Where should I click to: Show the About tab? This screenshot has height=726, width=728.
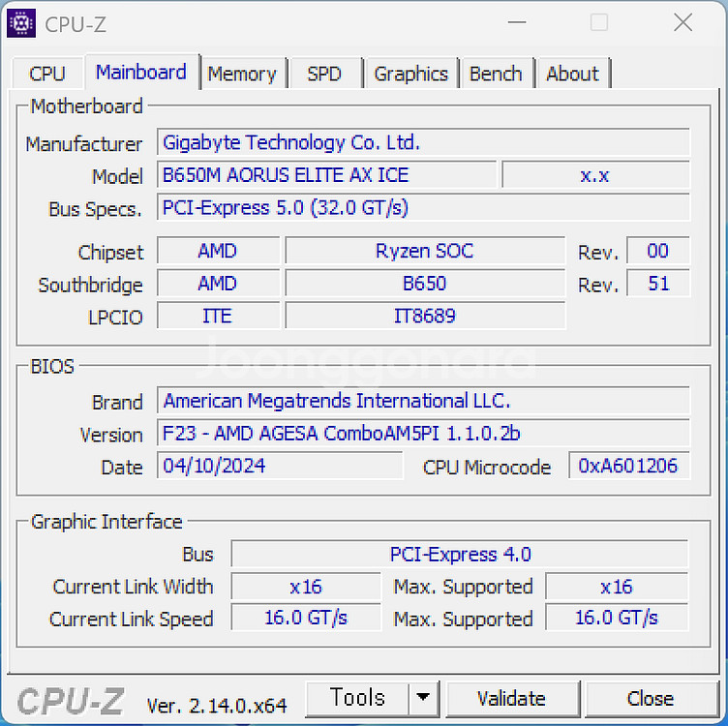572,74
